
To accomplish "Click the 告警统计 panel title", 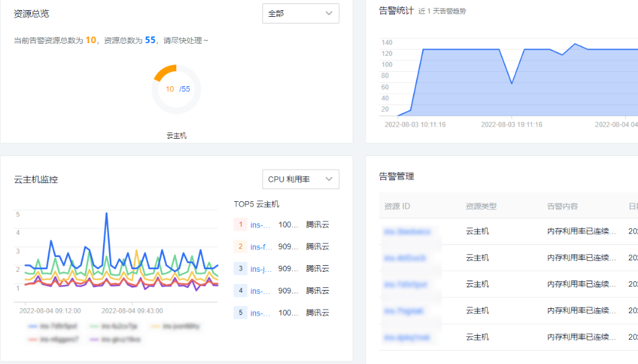I will 396,11.
